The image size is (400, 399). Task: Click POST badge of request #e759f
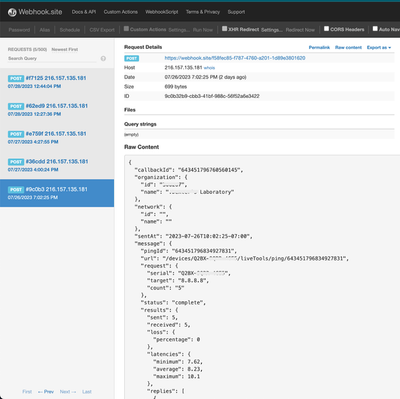point(16,134)
